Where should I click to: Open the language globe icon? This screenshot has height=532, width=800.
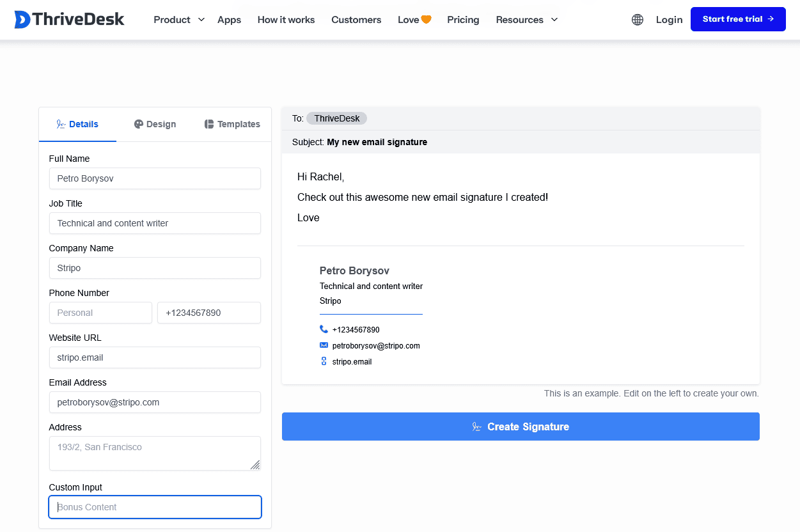coord(638,20)
